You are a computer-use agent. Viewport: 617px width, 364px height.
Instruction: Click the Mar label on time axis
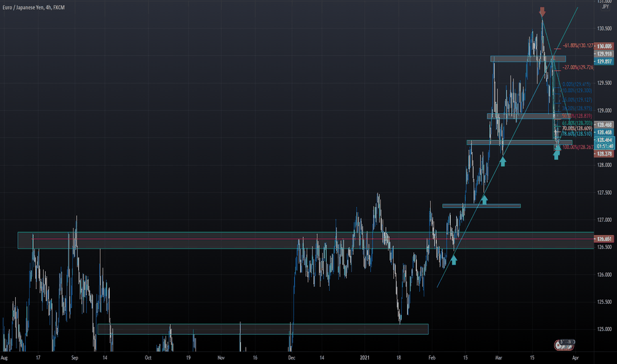click(498, 357)
